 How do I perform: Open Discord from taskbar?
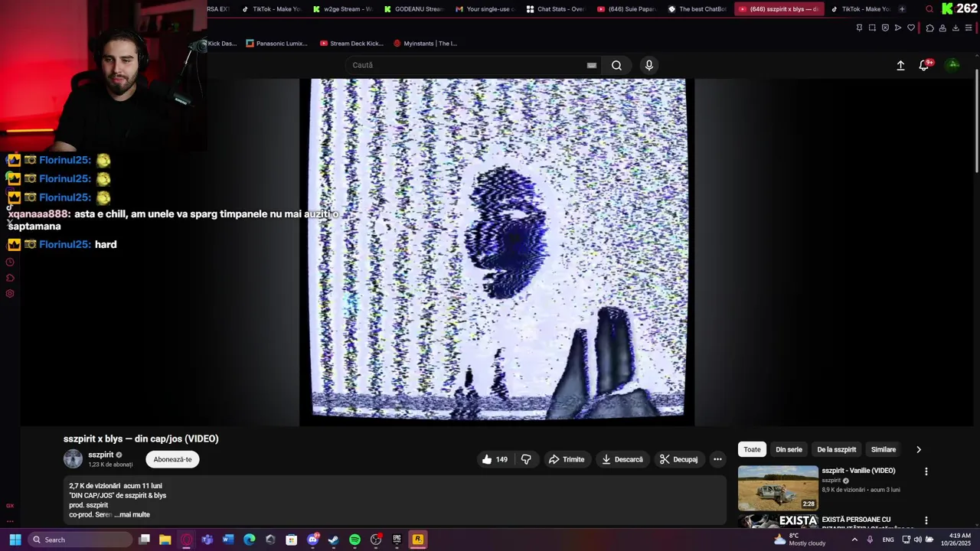[312, 540]
